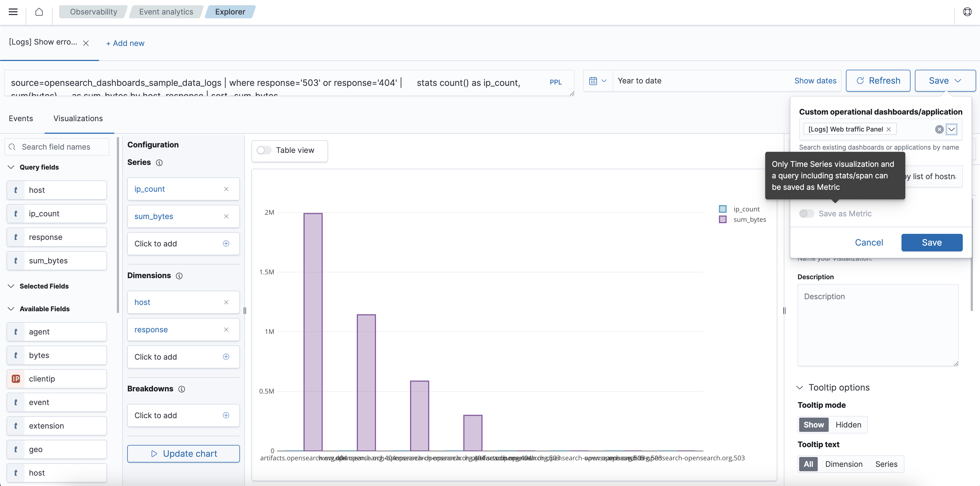
Task: Open the dashboards combo box dropdown arrow
Action: (x=952, y=129)
